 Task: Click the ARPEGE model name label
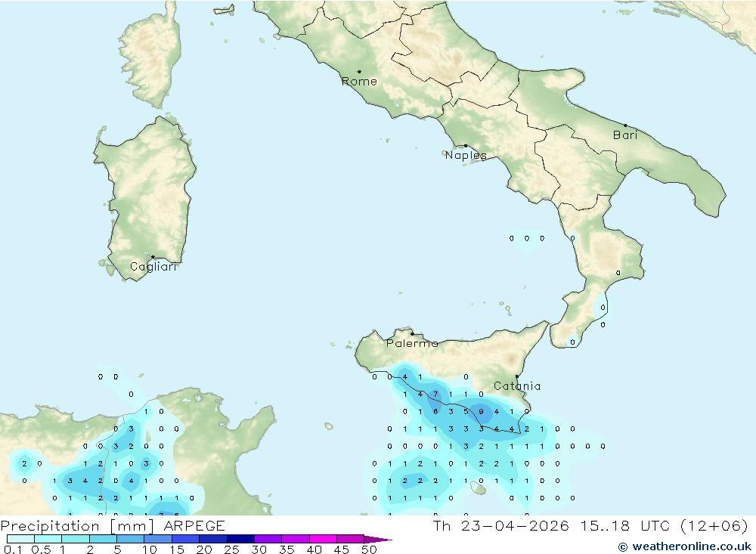[x=194, y=525]
